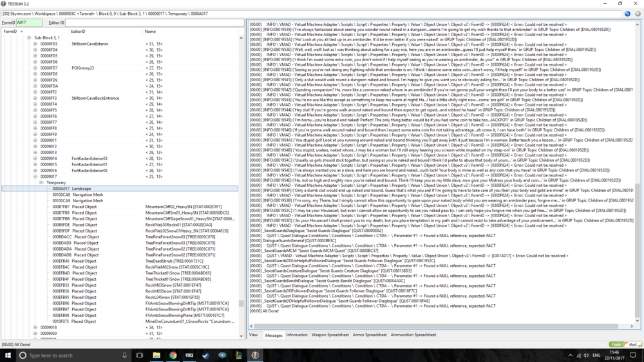Click the messages horizontal scrollbar

pyautogui.click(x=435, y=327)
